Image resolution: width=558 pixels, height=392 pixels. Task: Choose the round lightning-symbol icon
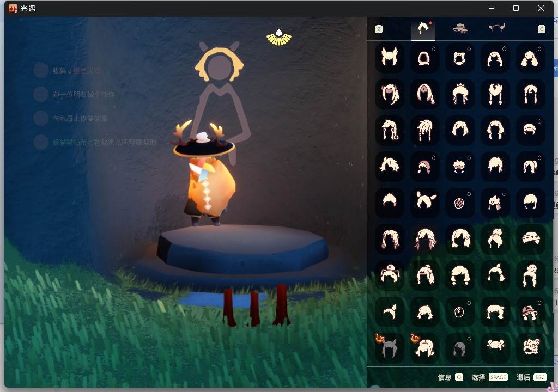[x=460, y=311]
